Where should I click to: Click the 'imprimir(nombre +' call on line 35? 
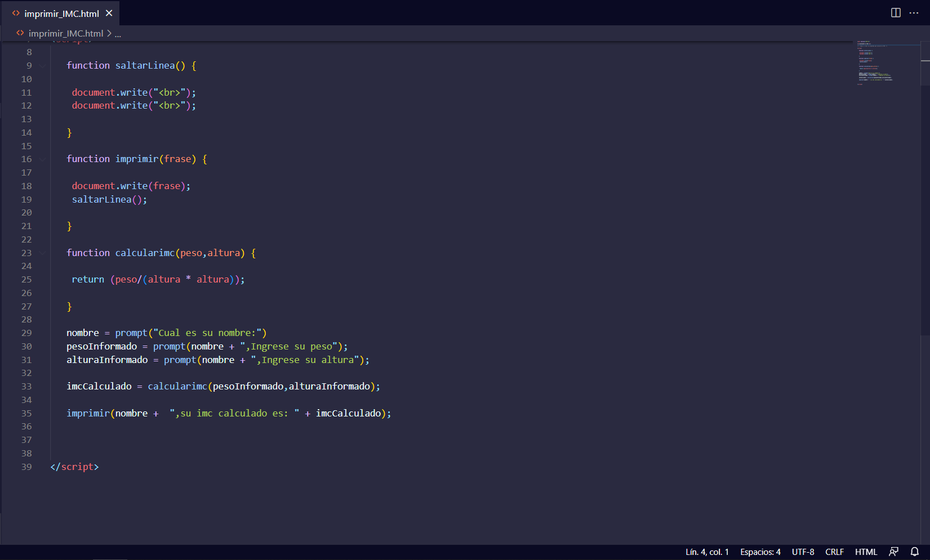(x=229, y=414)
